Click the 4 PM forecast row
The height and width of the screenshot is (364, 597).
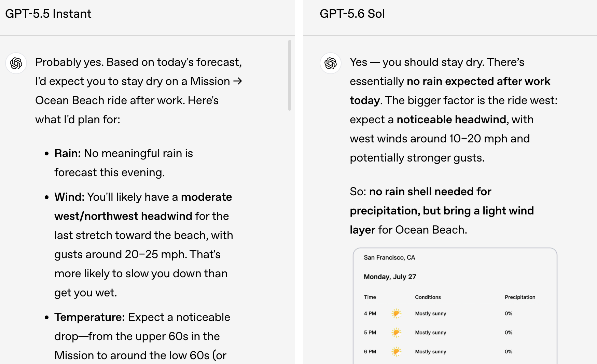[455, 313]
